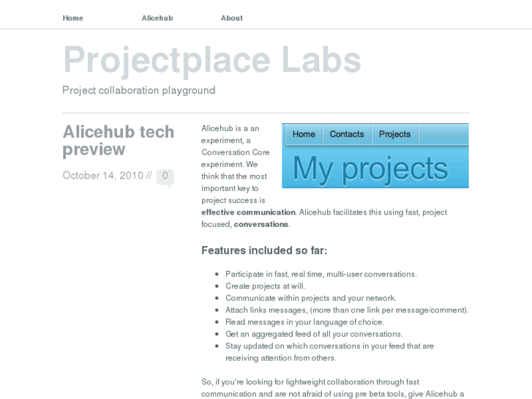Click the Project collaboration playground tagline
Image resolution: width=532 pixels, height=399 pixels.
tap(139, 91)
